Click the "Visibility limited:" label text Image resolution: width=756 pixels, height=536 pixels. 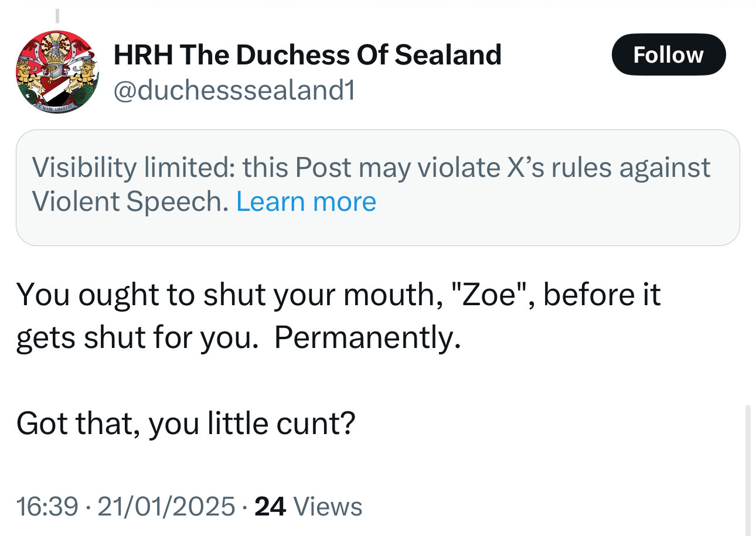tap(134, 168)
